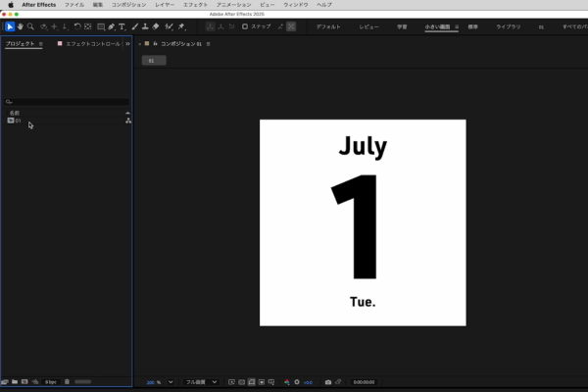The height and width of the screenshot is (392, 588).
Task: Select the Pan camera tool
Action: click(x=54, y=26)
